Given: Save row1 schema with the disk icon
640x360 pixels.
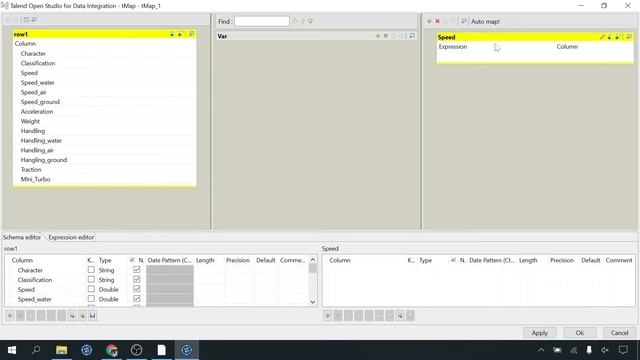Looking at the screenshot, I should coord(93,316).
